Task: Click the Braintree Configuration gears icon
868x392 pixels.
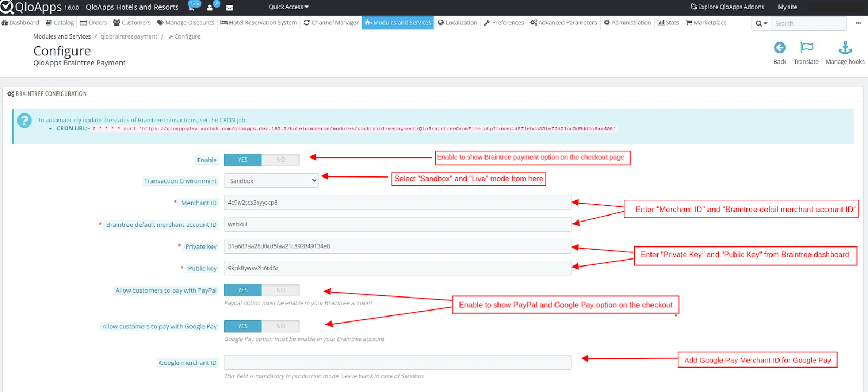Action: coord(10,94)
